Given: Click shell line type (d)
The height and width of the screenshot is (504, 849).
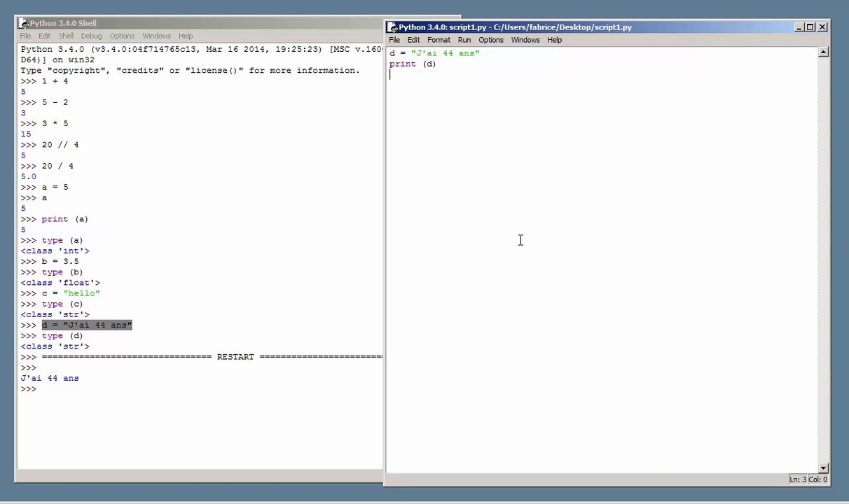Looking at the screenshot, I should 52,335.
